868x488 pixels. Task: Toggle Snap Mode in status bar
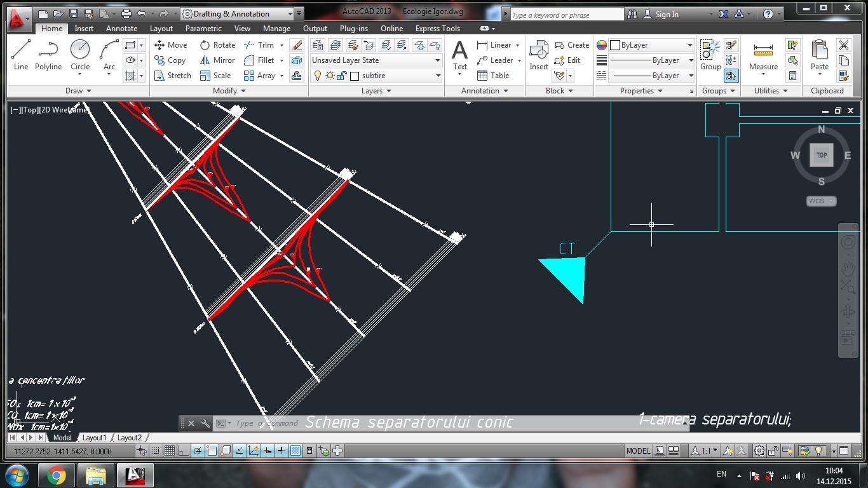click(156, 451)
